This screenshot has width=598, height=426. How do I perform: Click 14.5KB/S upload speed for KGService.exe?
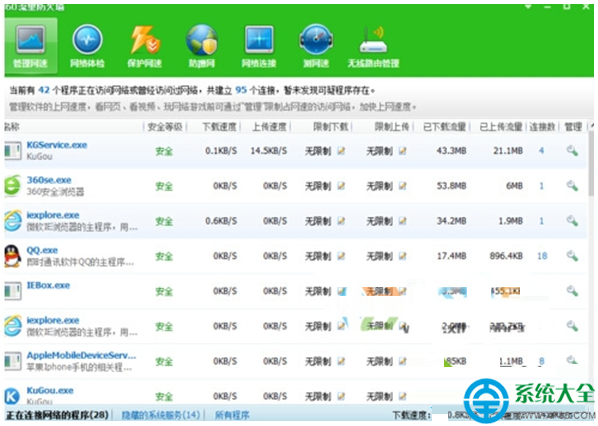269,151
